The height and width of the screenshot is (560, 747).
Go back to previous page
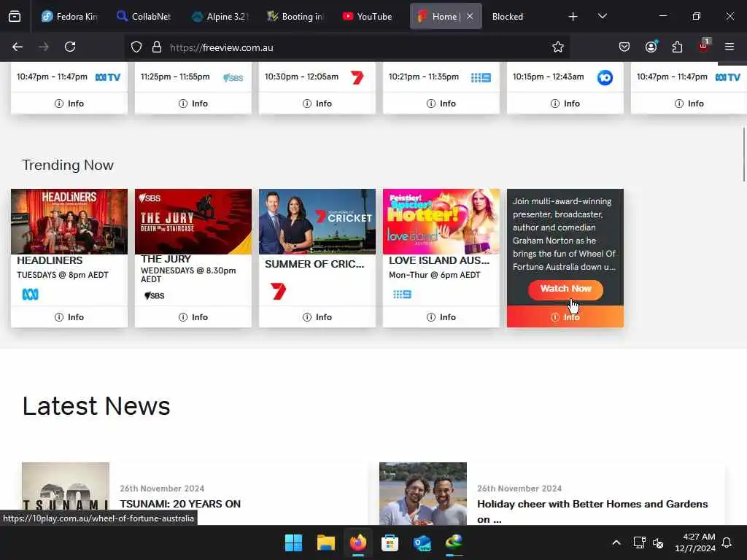coord(18,47)
